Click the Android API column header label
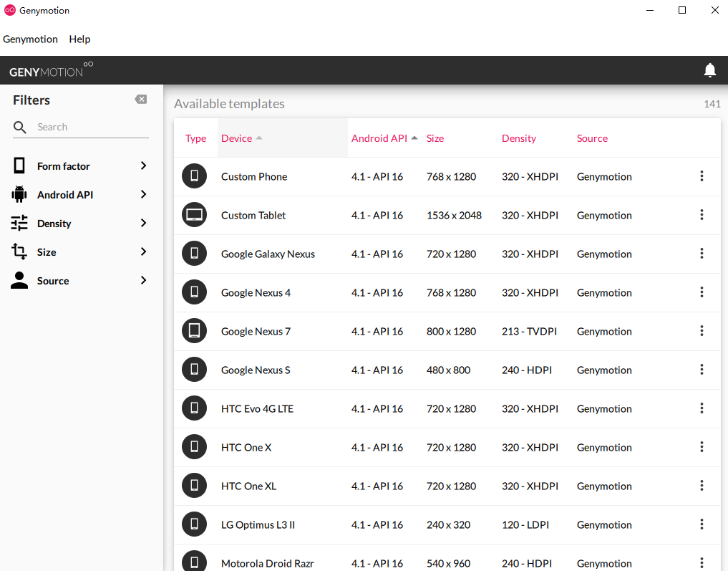728x571 pixels. point(379,138)
